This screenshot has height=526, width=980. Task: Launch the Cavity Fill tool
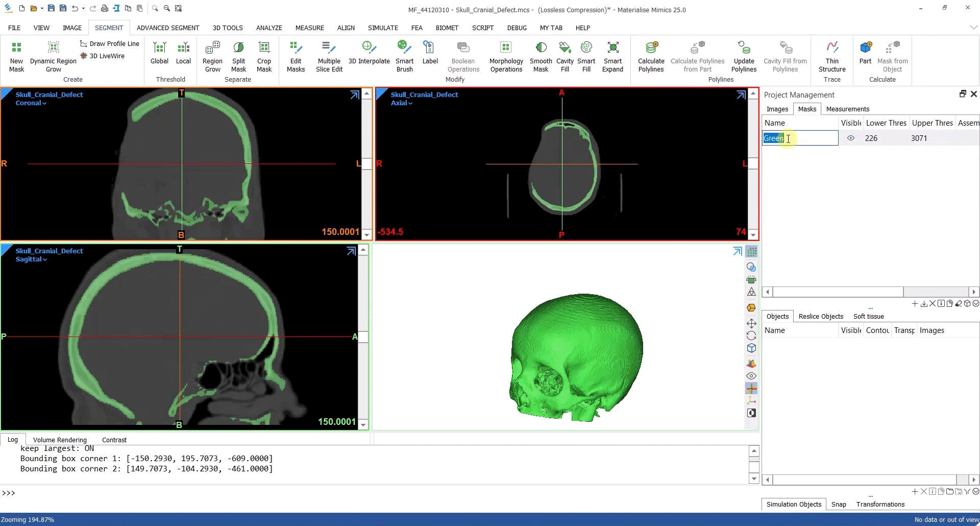565,56
